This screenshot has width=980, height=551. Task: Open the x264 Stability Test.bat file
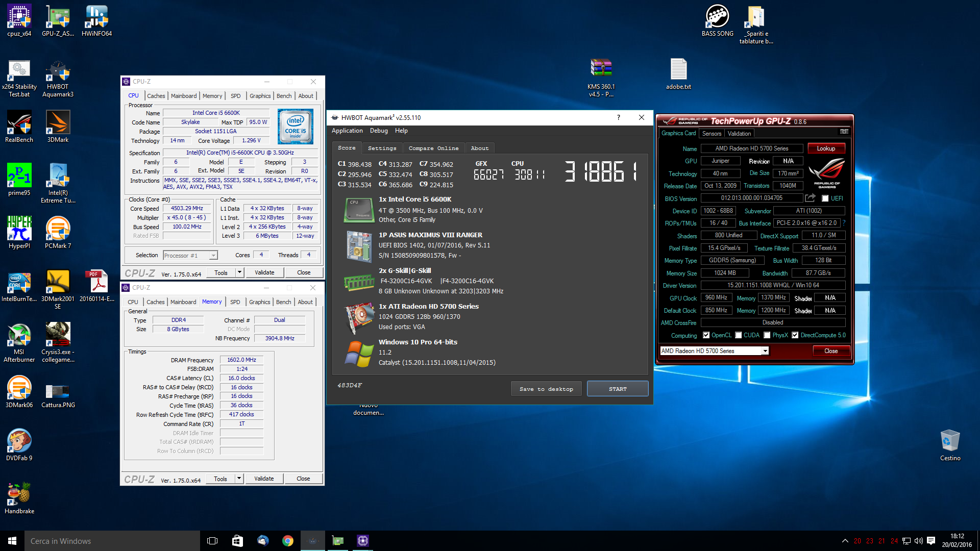point(19,78)
